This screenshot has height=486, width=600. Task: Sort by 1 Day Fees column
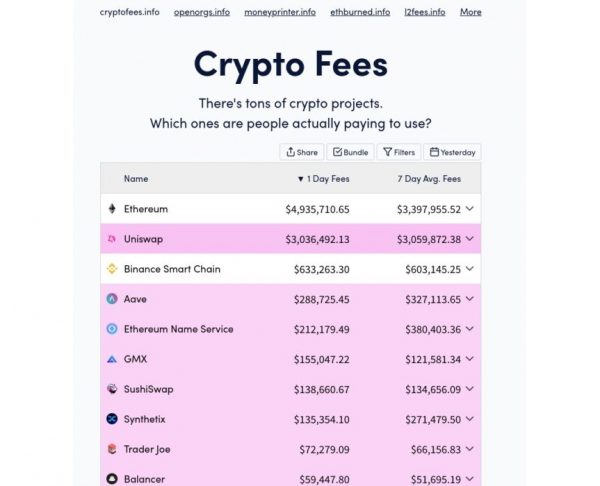(x=322, y=179)
